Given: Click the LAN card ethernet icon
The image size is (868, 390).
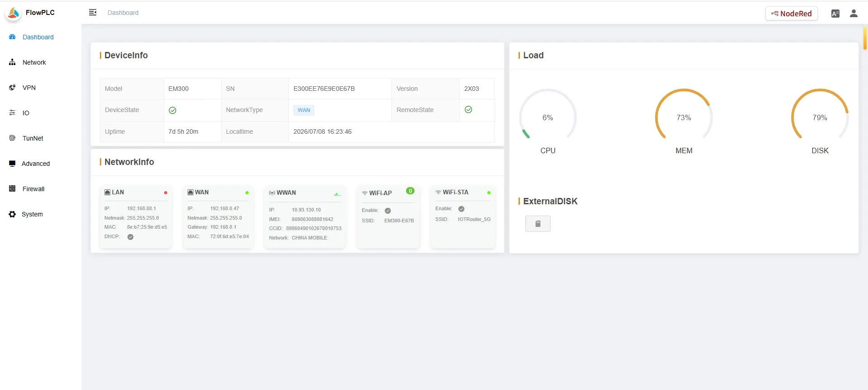Looking at the screenshot, I should pos(108,193).
